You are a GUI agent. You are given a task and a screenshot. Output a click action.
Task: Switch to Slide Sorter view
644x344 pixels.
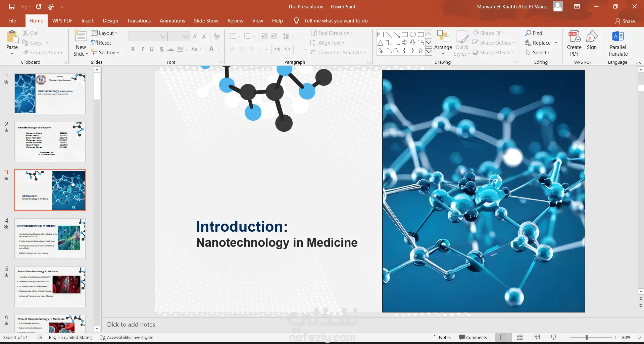520,337
